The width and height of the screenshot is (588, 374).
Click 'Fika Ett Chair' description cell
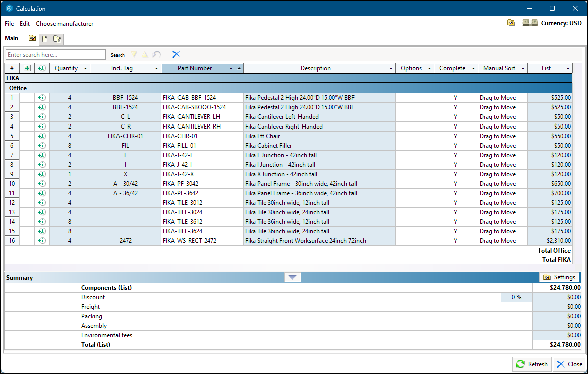point(319,136)
